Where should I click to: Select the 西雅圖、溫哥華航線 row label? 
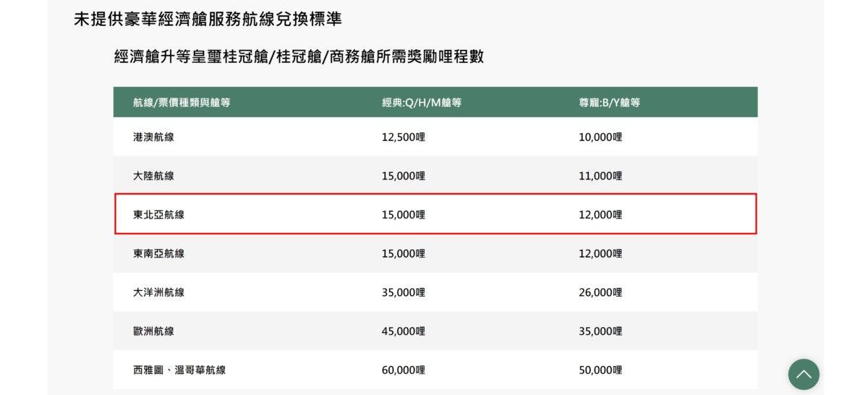click(x=179, y=370)
